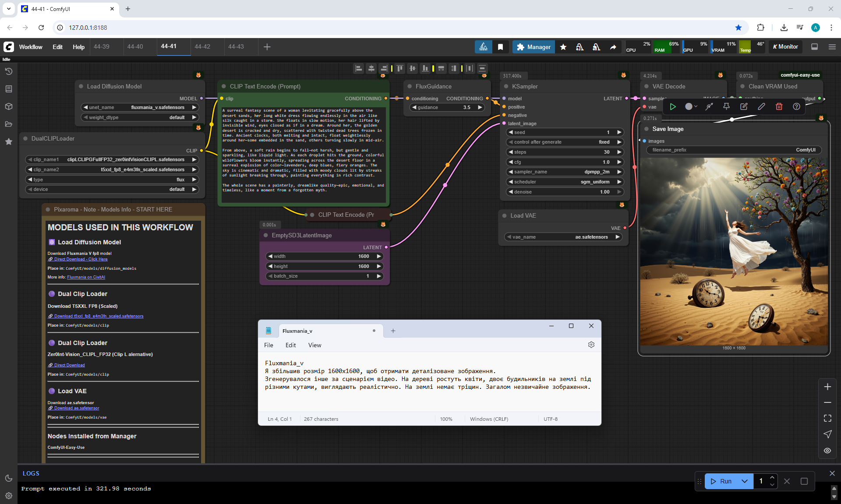Toggle the dark theme moon icon
The height and width of the screenshot is (504, 841).
pos(8,478)
